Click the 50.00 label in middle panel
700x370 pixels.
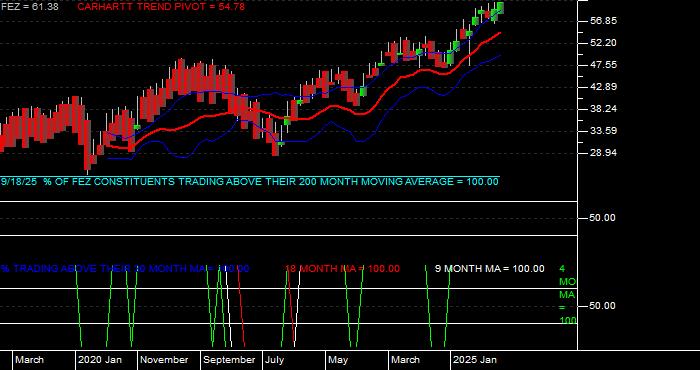603,218
